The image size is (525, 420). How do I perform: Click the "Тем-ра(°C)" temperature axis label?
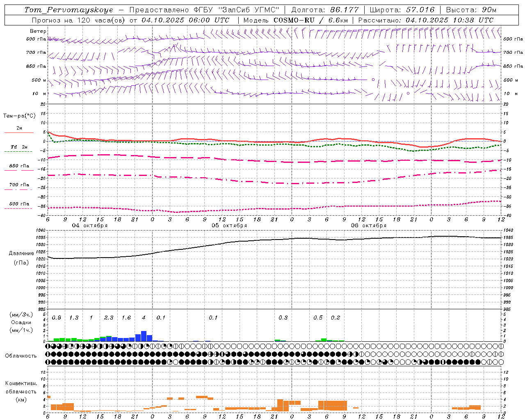coord(19,116)
